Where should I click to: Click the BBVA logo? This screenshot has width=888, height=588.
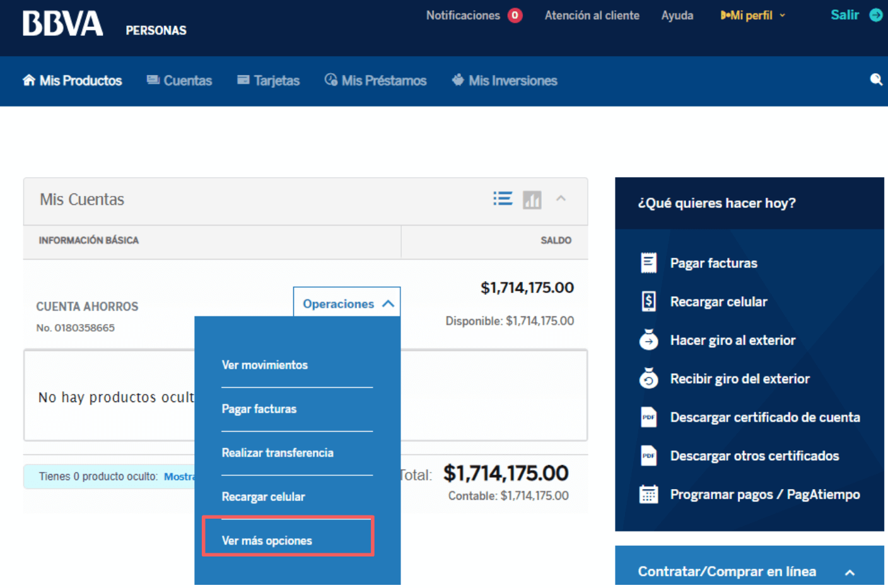click(62, 23)
